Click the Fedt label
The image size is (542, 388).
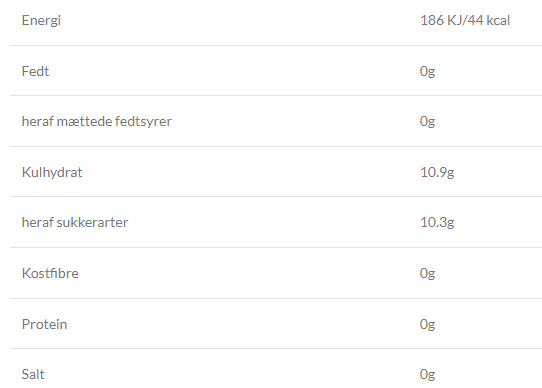tap(35, 71)
